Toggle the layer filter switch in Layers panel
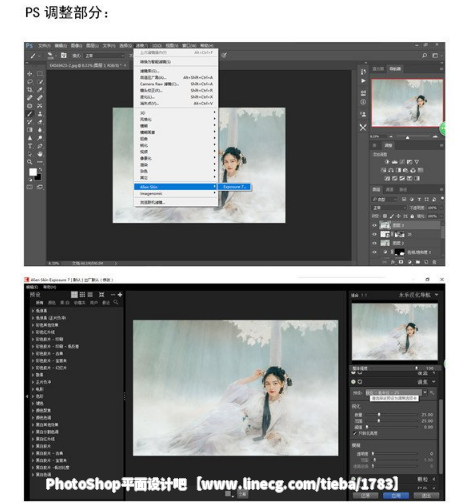 coord(442,199)
